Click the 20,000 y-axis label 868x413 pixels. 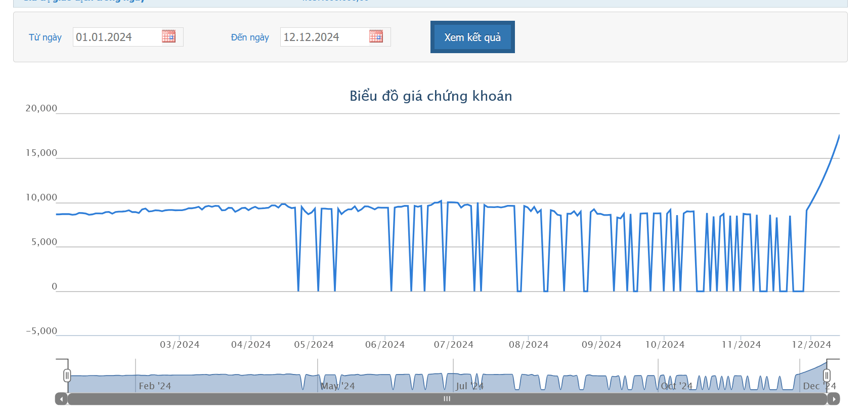(x=41, y=108)
